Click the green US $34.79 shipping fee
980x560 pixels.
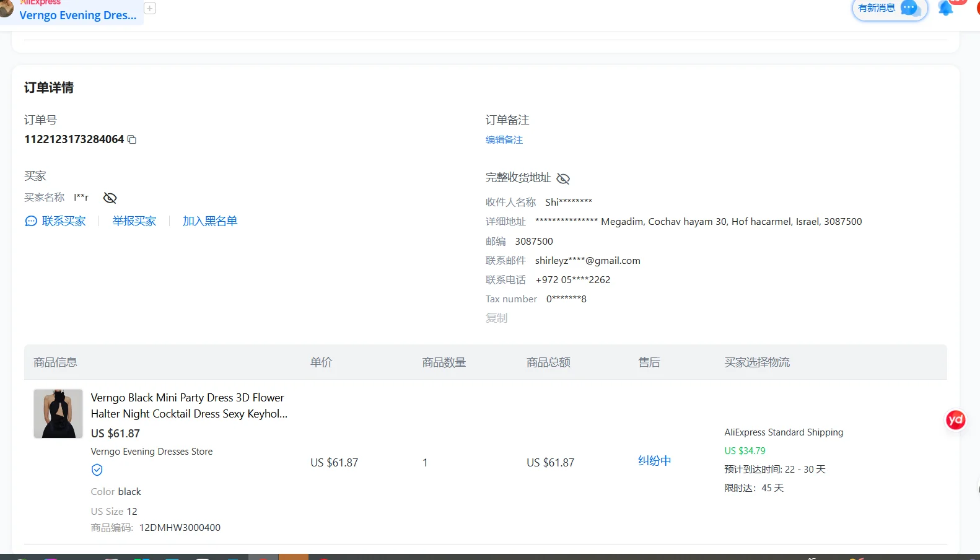point(745,451)
